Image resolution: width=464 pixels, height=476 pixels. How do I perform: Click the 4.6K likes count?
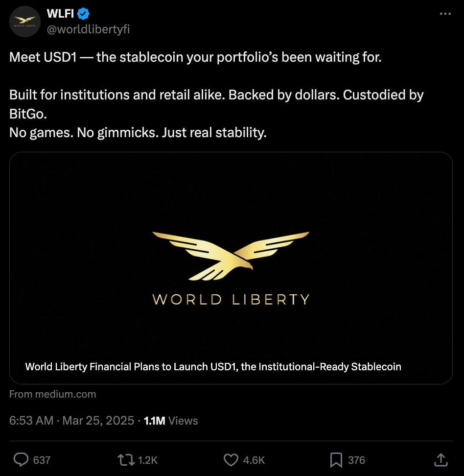coord(254,460)
